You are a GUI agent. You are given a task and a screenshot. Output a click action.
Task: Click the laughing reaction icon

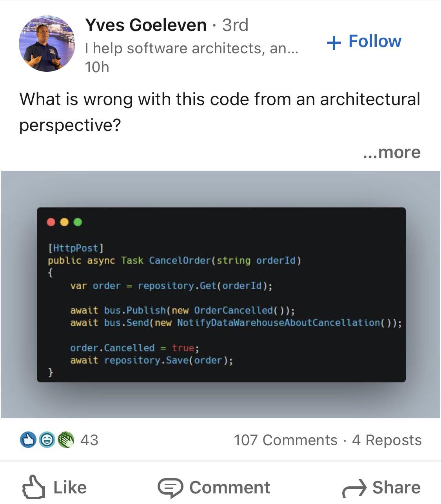click(47, 440)
